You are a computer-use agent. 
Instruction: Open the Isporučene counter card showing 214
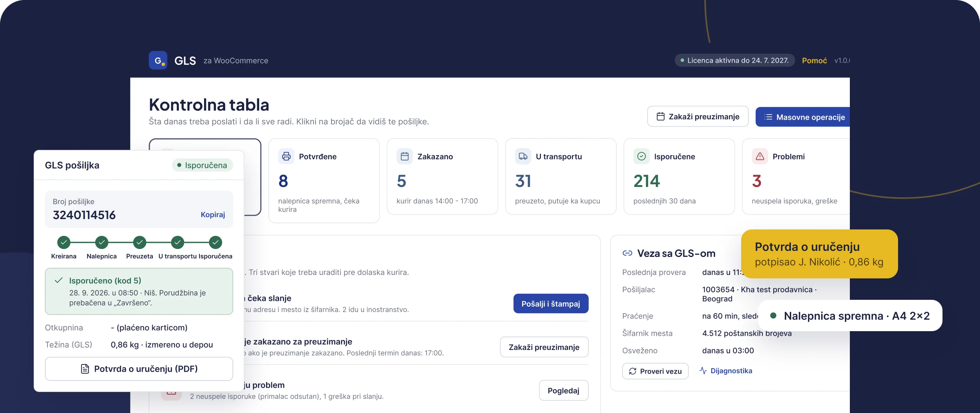[679, 176]
